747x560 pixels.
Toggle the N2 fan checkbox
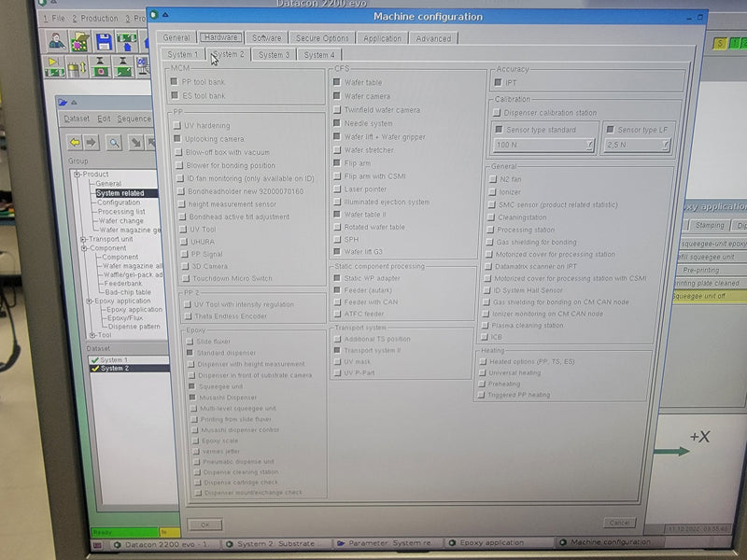(493, 179)
